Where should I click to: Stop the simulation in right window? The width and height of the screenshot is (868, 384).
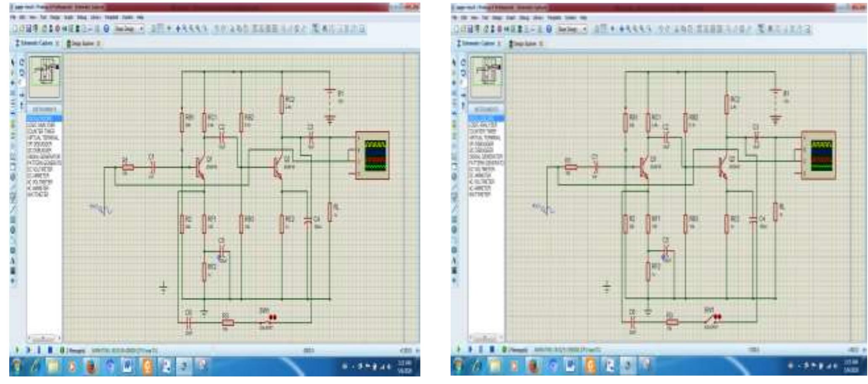(493, 349)
